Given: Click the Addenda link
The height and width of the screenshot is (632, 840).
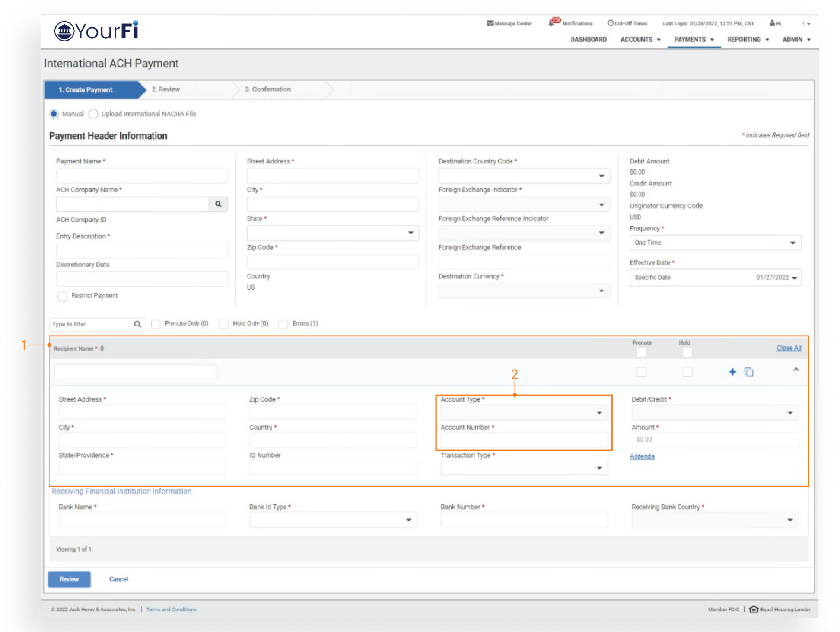Looking at the screenshot, I should click(x=642, y=456).
